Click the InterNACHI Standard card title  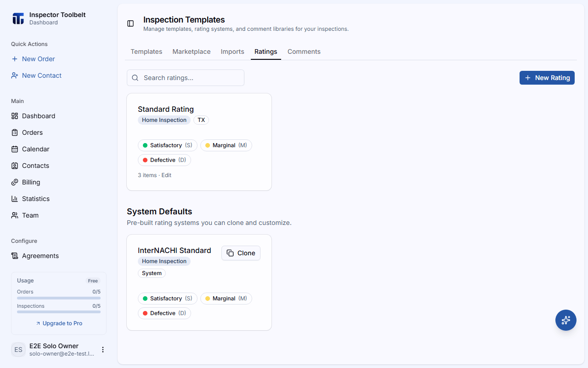(x=175, y=250)
